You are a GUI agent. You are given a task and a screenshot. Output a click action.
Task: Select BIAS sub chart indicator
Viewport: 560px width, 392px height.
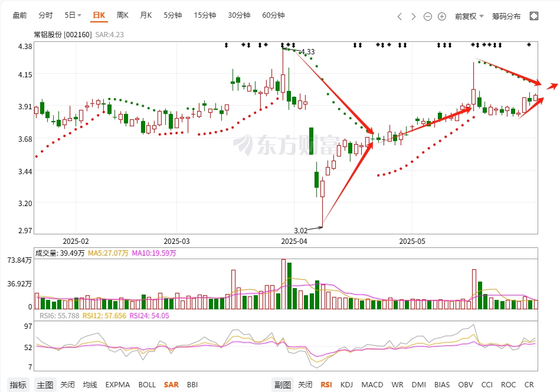coord(442,385)
